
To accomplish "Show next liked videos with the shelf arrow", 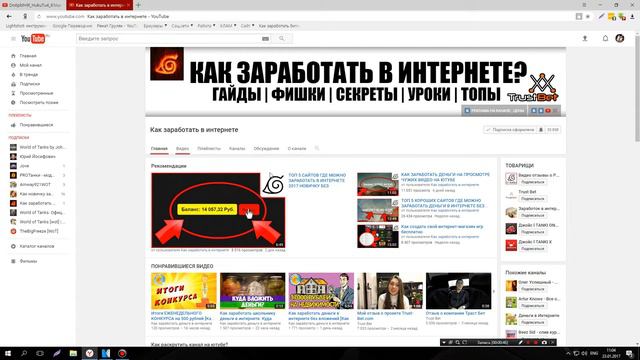I will coord(493,291).
